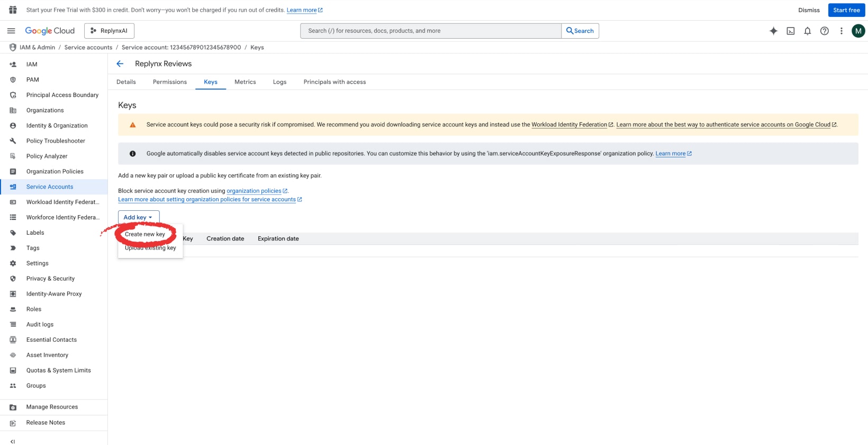This screenshot has width=868, height=445.
Task: Select Create new key option
Action: click(x=145, y=234)
